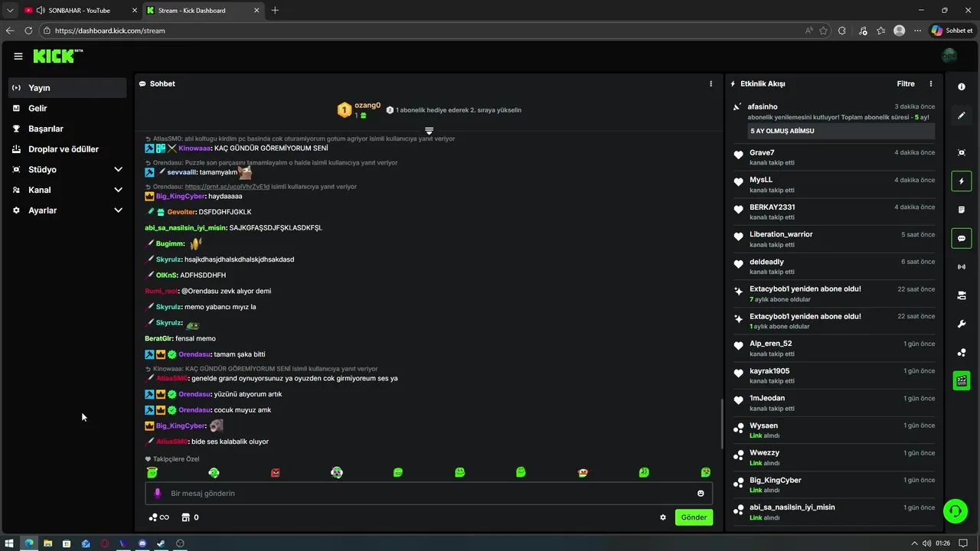Screen dimensions: 980x551
Task: Open chat settings gear beside Gönder
Action: point(663,517)
